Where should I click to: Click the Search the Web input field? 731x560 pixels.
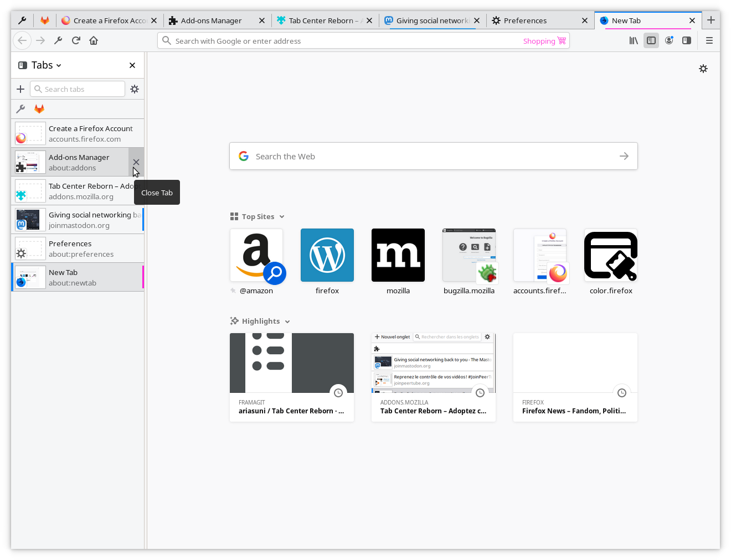click(x=433, y=157)
